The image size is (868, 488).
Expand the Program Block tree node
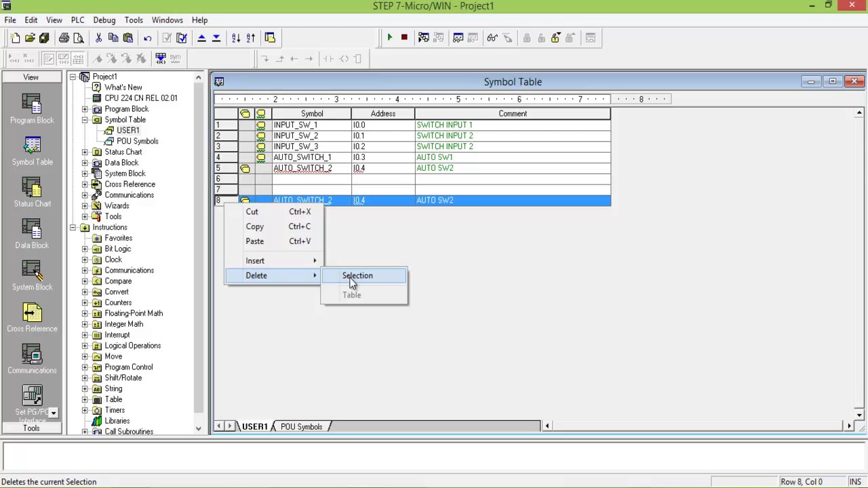[85, 109]
